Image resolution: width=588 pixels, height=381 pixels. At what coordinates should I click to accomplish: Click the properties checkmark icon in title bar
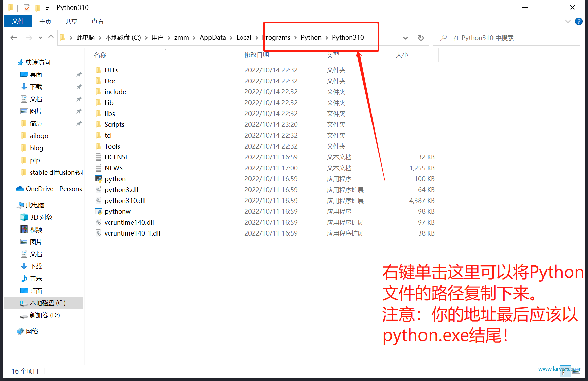tap(27, 8)
